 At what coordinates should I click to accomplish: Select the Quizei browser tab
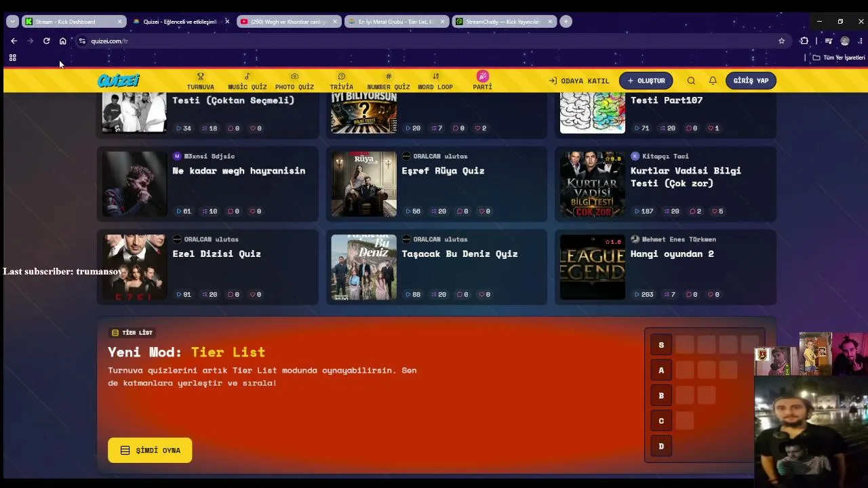tap(180, 22)
